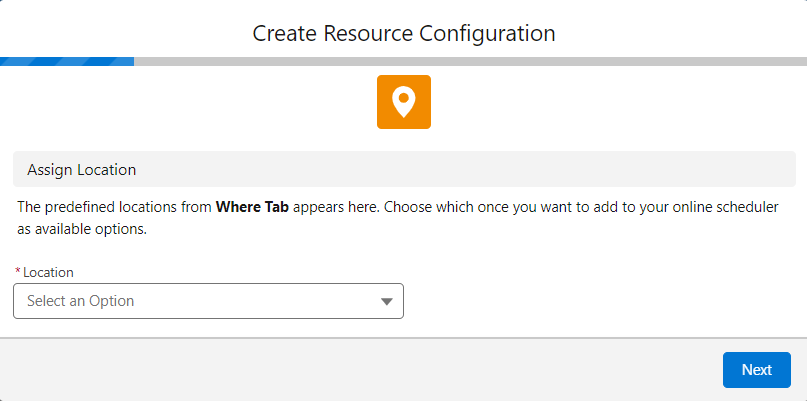
Task: Click the blue striped progress bar segment
Action: [67, 61]
